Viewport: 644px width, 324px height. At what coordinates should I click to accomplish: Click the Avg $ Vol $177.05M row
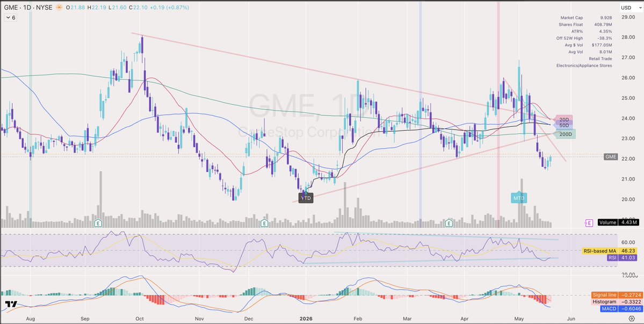(x=588, y=45)
